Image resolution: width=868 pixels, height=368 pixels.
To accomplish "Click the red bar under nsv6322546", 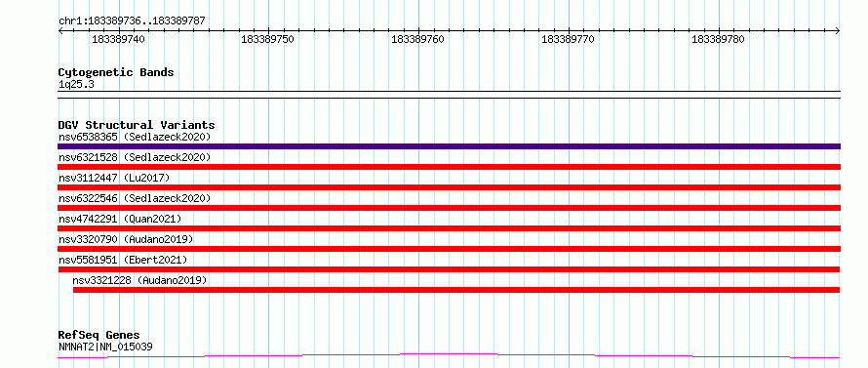I will pyautogui.click(x=449, y=208).
